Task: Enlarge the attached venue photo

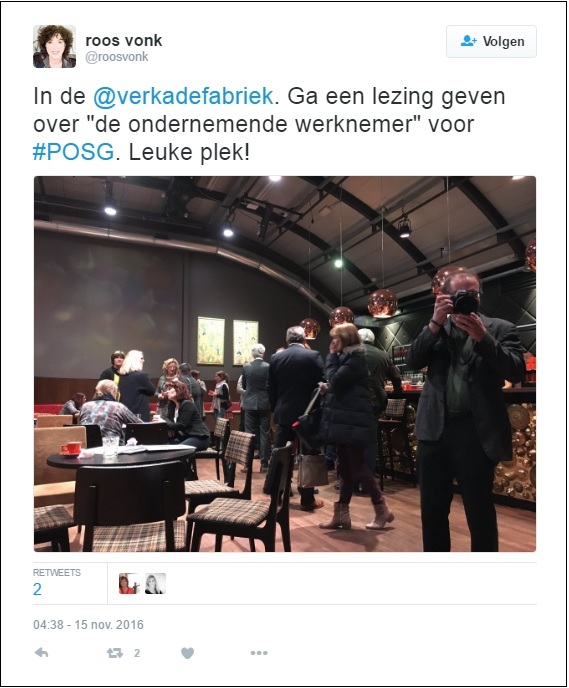Action: pyautogui.click(x=285, y=364)
